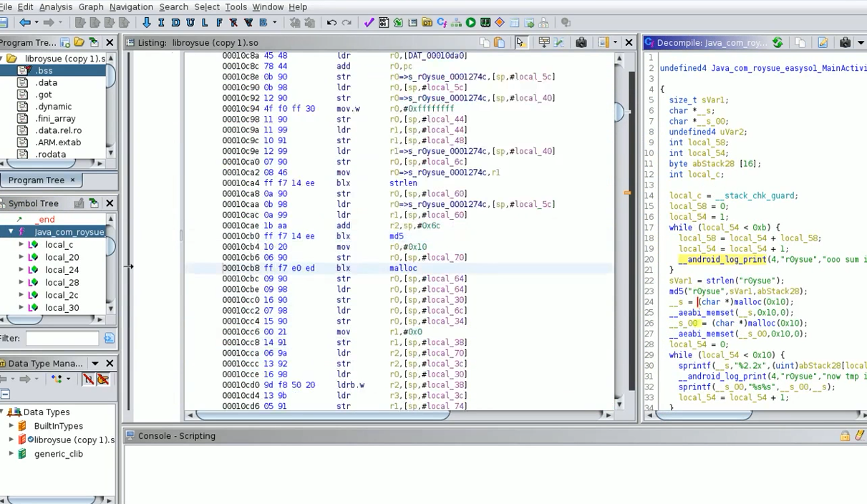Select the .rodata section in Program Tree

point(51,154)
